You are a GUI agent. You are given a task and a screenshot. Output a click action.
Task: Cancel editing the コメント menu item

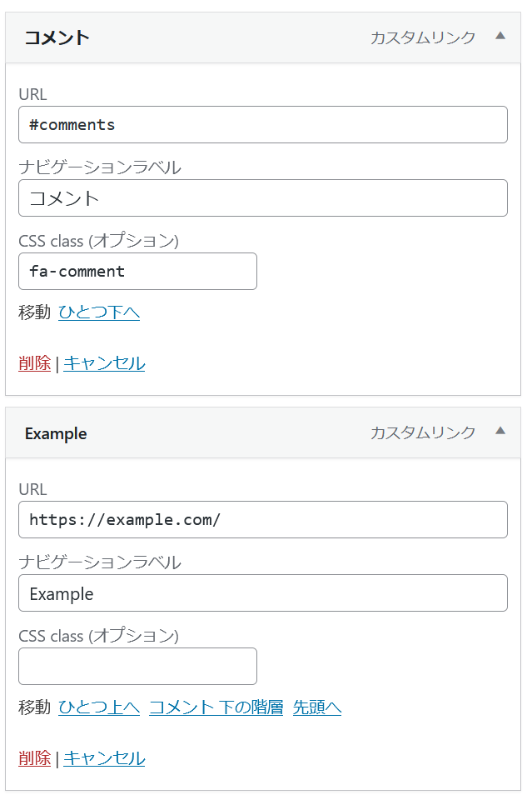[104, 363]
